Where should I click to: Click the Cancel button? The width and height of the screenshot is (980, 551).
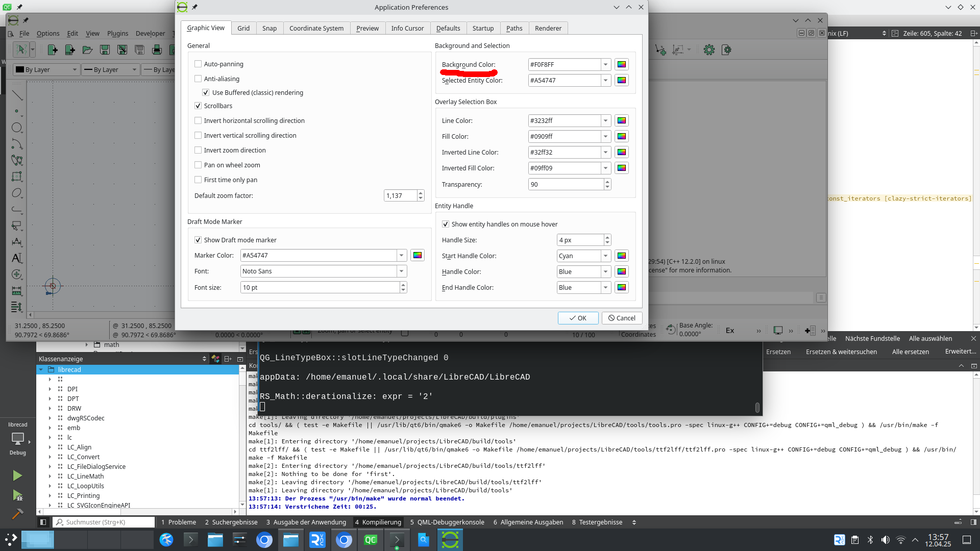622,318
